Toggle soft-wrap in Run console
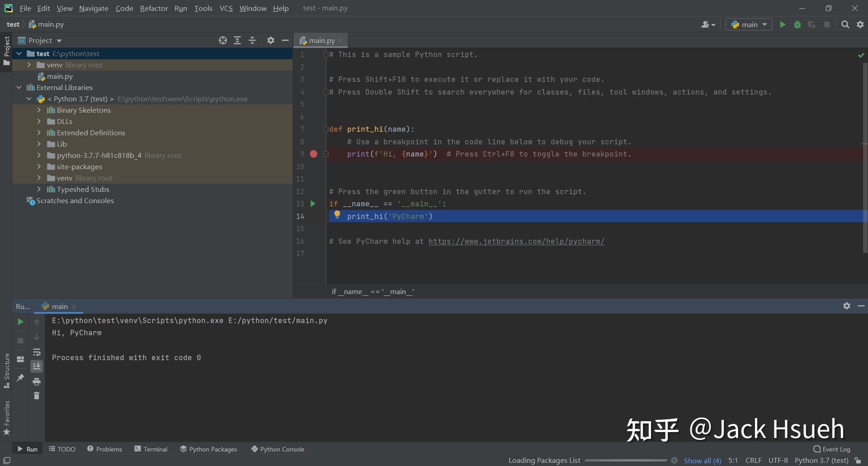 click(x=37, y=352)
